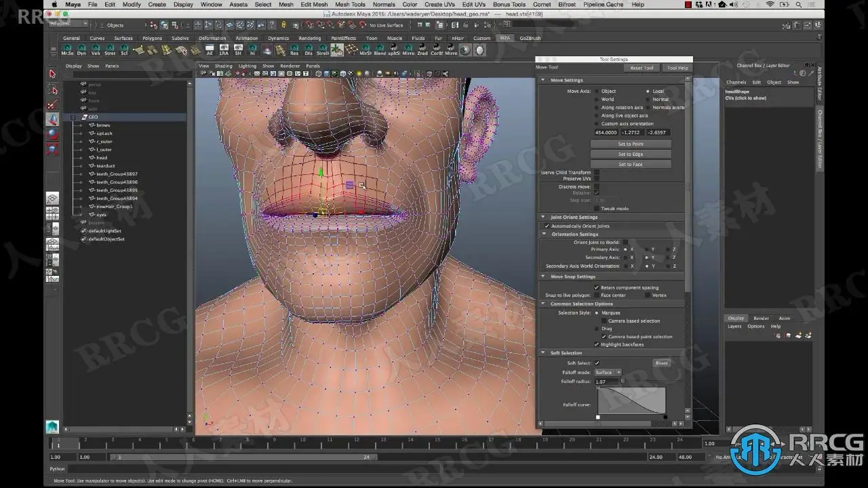Uncheck Highlight backfaces option
The height and width of the screenshot is (488, 868).
pyautogui.click(x=597, y=344)
